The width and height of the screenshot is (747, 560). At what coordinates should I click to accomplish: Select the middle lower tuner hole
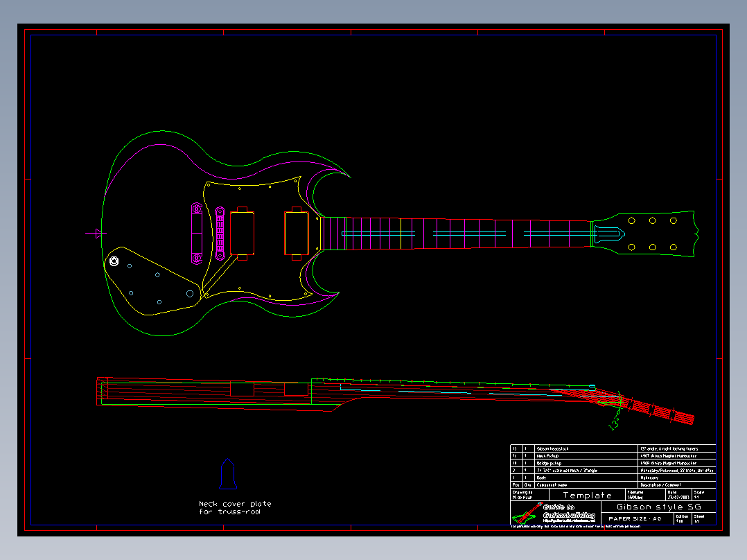tap(653, 247)
